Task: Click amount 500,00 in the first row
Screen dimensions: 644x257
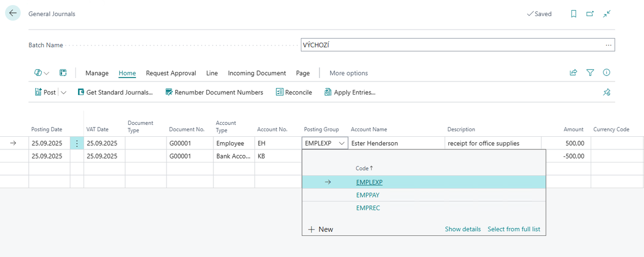Action: point(566,143)
